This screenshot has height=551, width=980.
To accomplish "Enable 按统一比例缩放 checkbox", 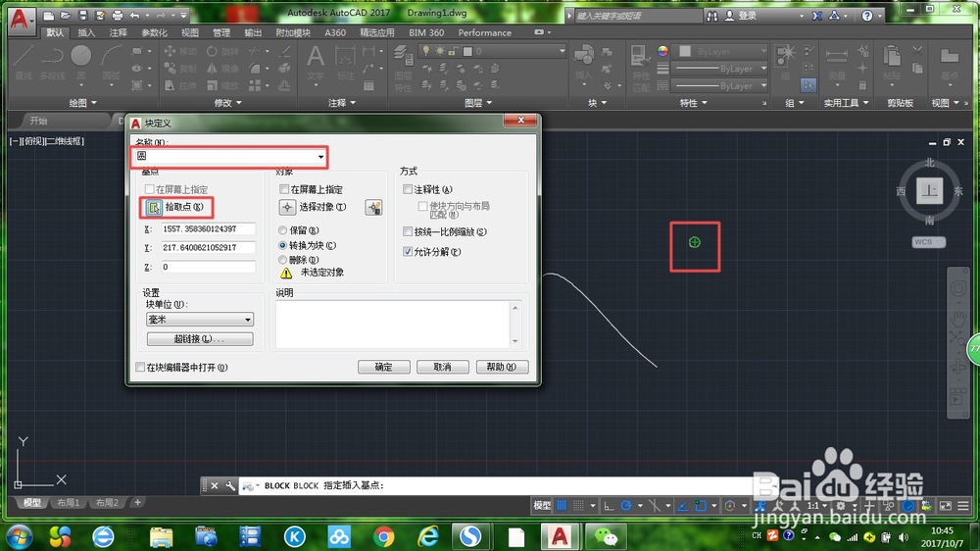I will (x=408, y=231).
